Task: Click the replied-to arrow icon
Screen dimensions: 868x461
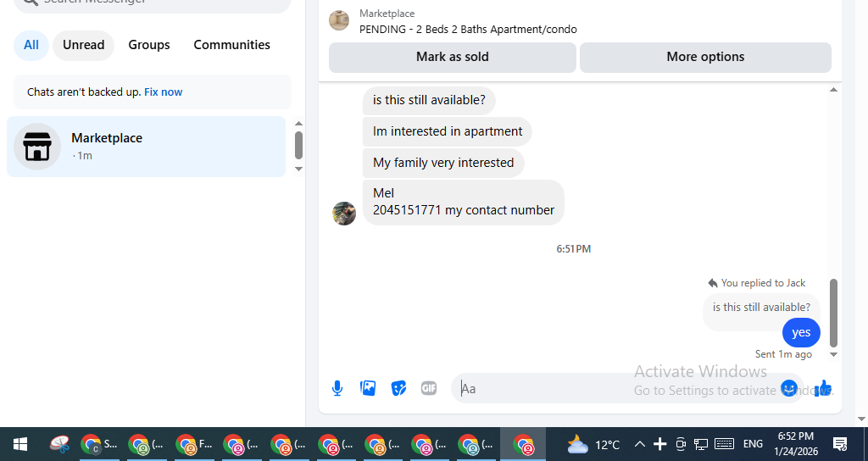Action: (x=712, y=283)
